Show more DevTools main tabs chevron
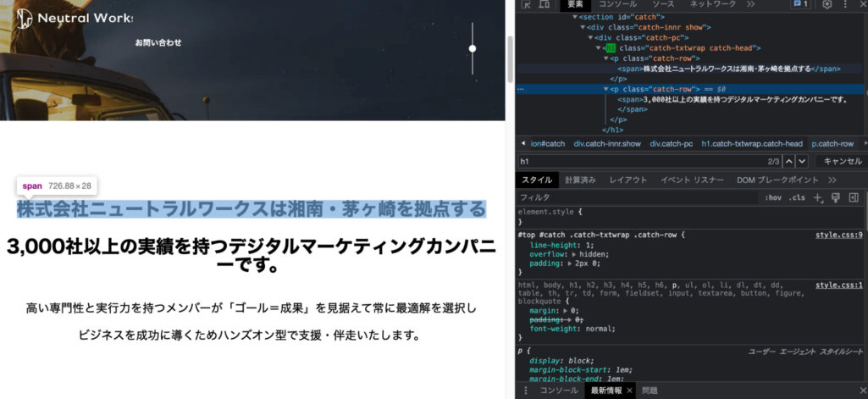 point(750,4)
